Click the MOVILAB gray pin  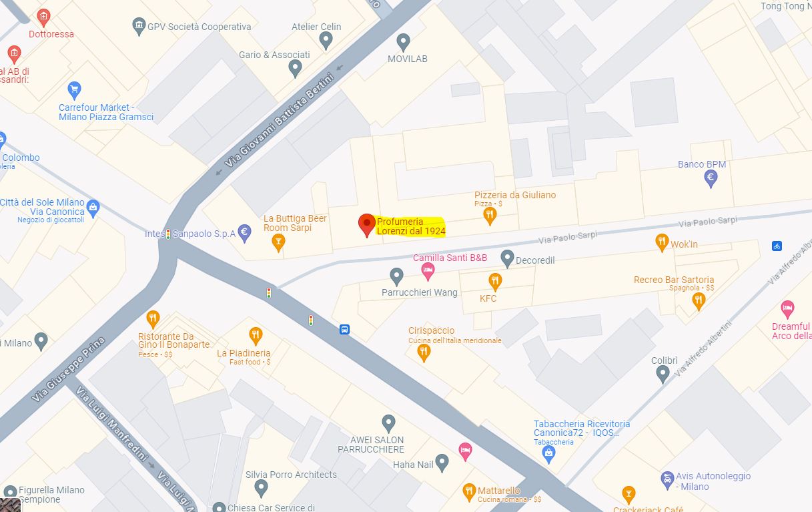[403, 43]
